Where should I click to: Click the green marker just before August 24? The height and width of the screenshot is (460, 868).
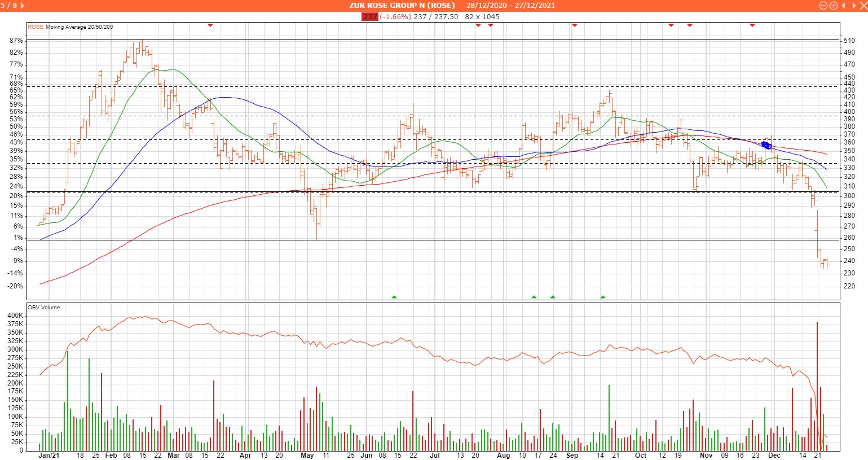pos(553,296)
